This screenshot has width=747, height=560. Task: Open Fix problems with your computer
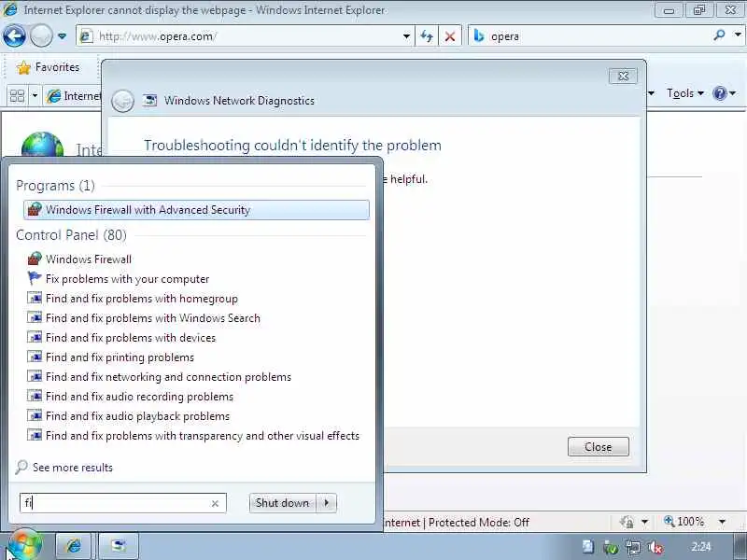[x=119, y=279]
